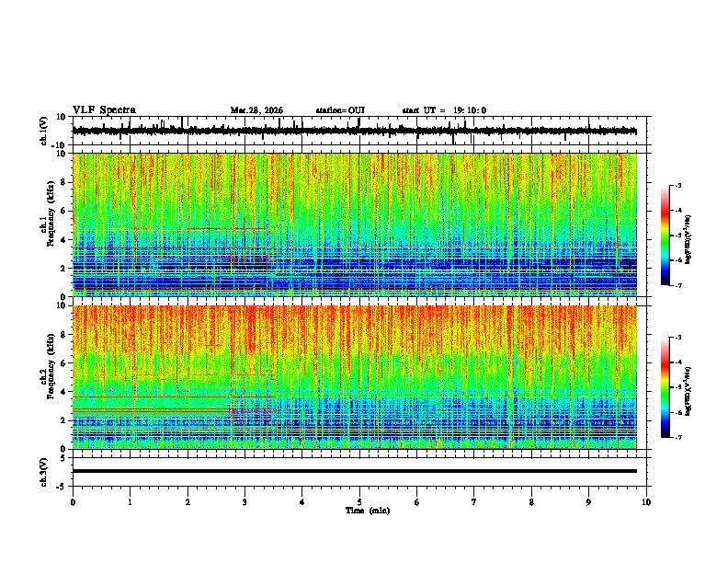Click the "6" minute tick label
Screen dimensions: 728x563
(416, 502)
